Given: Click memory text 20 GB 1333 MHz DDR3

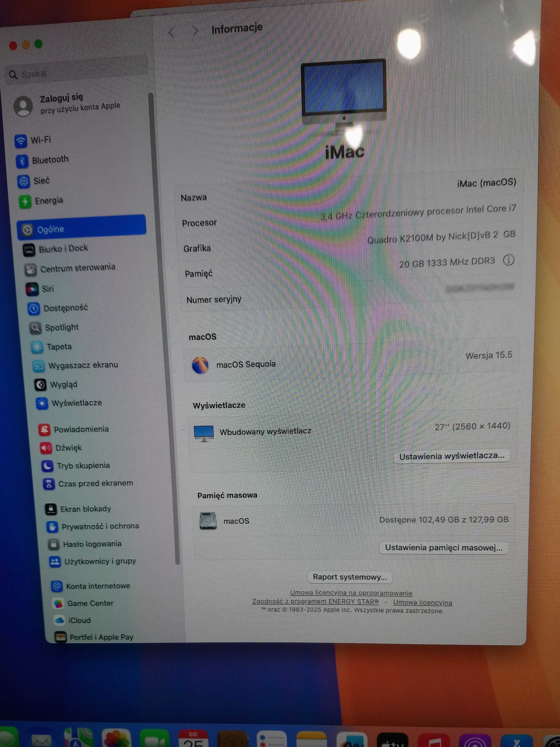Looking at the screenshot, I should [x=447, y=262].
